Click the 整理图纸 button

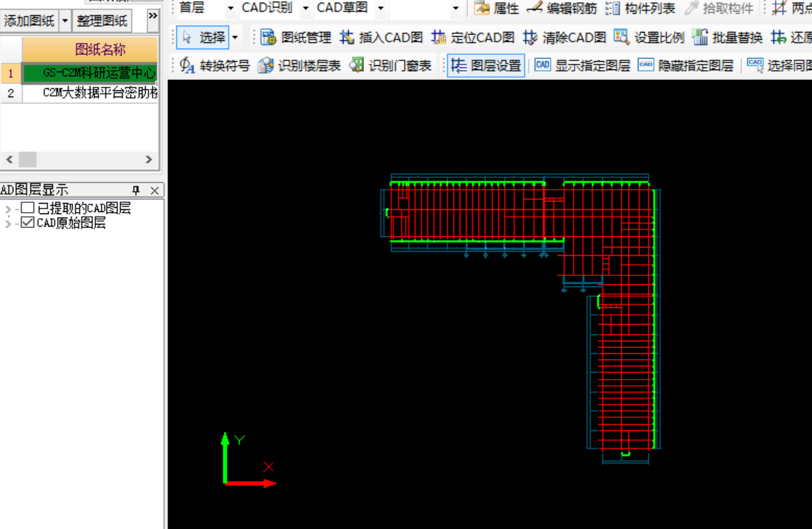click(102, 21)
